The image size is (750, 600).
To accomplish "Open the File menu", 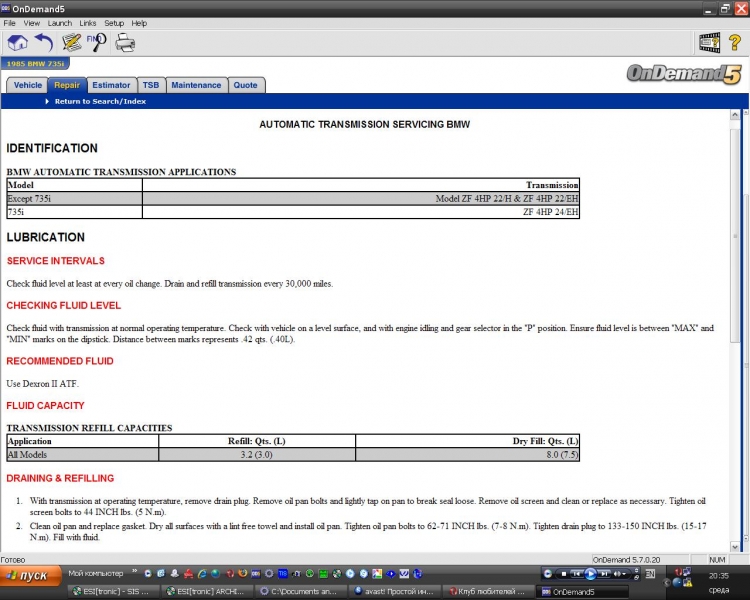I will (x=10, y=22).
